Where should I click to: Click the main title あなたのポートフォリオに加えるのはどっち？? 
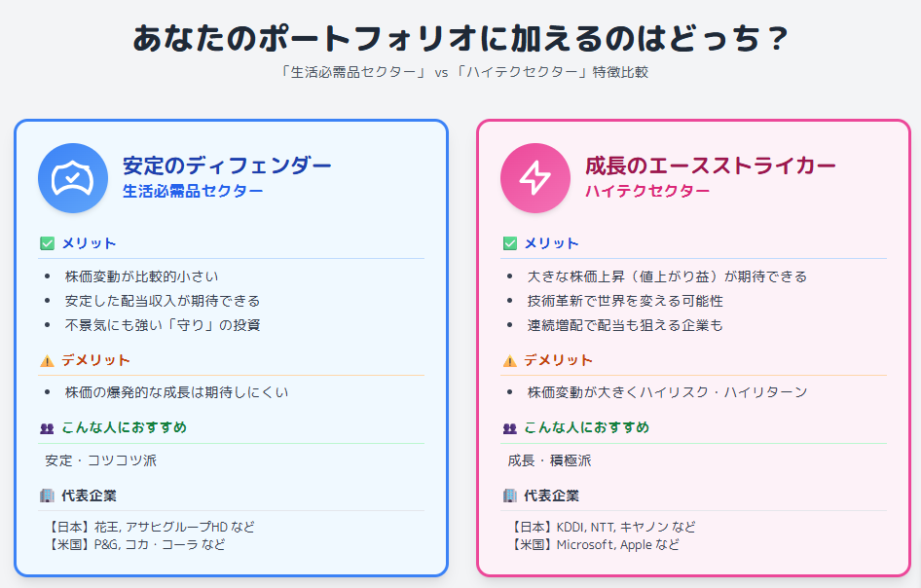point(460,39)
